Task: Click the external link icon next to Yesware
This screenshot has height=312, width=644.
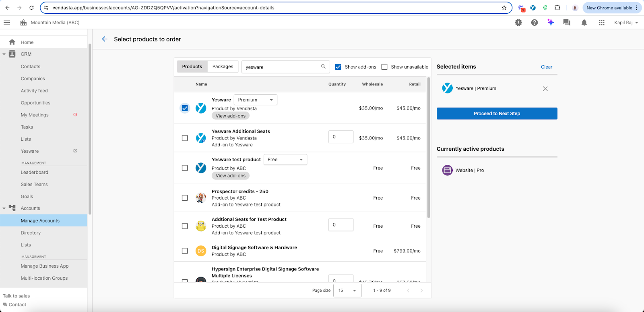Action: pyautogui.click(x=75, y=151)
